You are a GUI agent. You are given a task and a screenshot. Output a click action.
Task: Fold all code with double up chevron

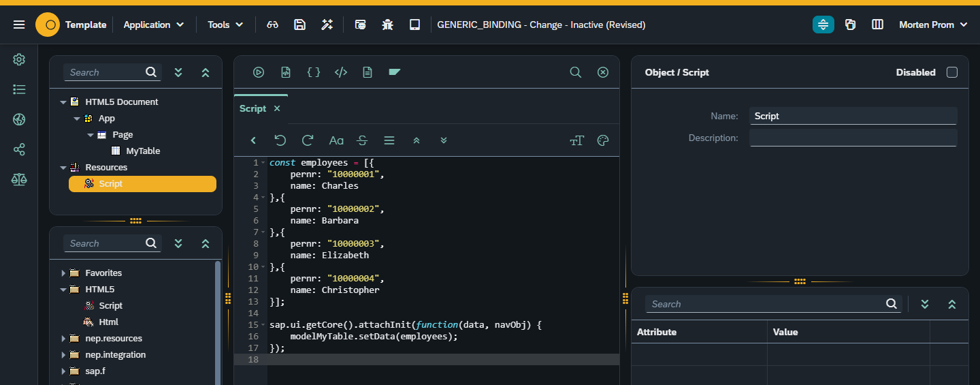point(416,140)
